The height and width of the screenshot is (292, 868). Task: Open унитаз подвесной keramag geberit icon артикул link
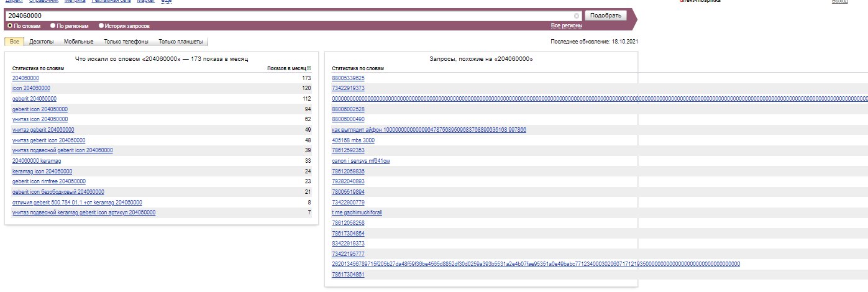pos(84,212)
